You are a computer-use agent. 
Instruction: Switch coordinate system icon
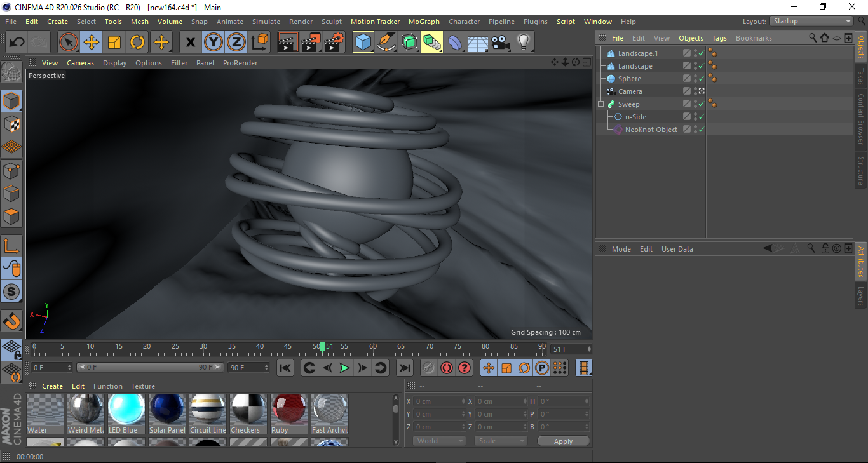(x=259, y=43)
